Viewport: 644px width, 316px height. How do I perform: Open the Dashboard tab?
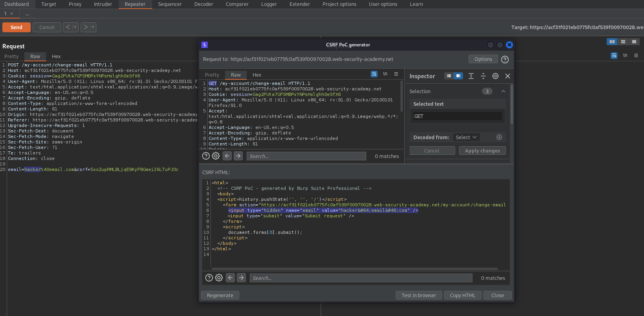pyautogui.click(x=17, y=4)
